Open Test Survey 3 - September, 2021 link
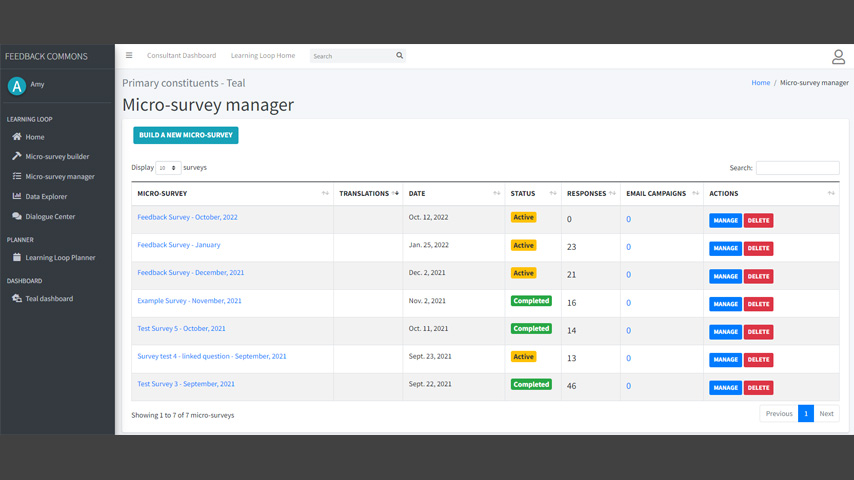The height and width of the screenshot is (480, 854). pyautogui.click(x=186, y=384)
